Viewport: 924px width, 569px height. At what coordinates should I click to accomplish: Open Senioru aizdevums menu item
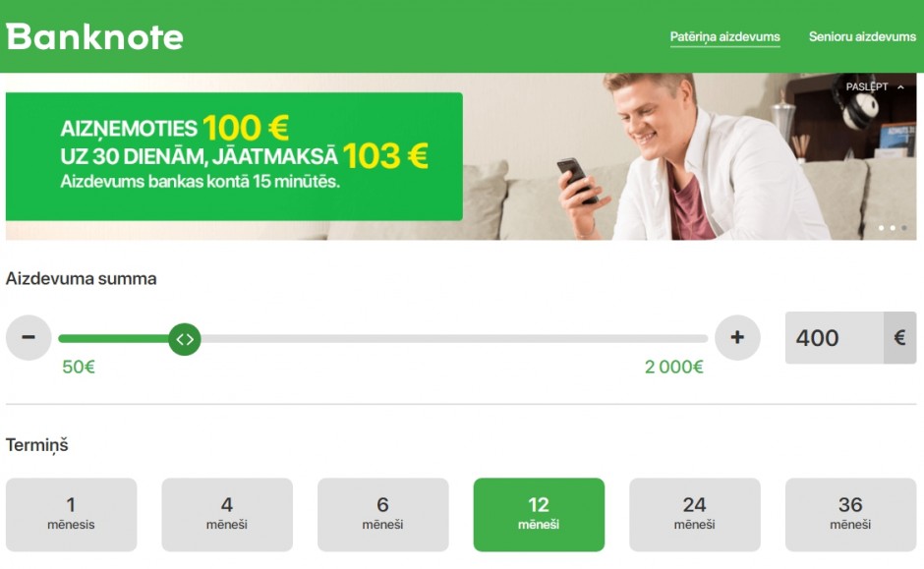pos(862,36)
